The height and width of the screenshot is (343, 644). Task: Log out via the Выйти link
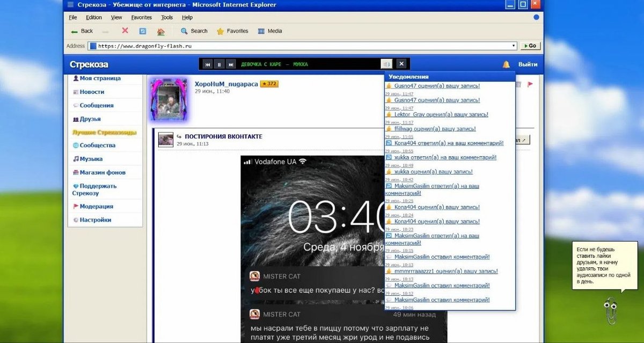[x=528, y=64]
